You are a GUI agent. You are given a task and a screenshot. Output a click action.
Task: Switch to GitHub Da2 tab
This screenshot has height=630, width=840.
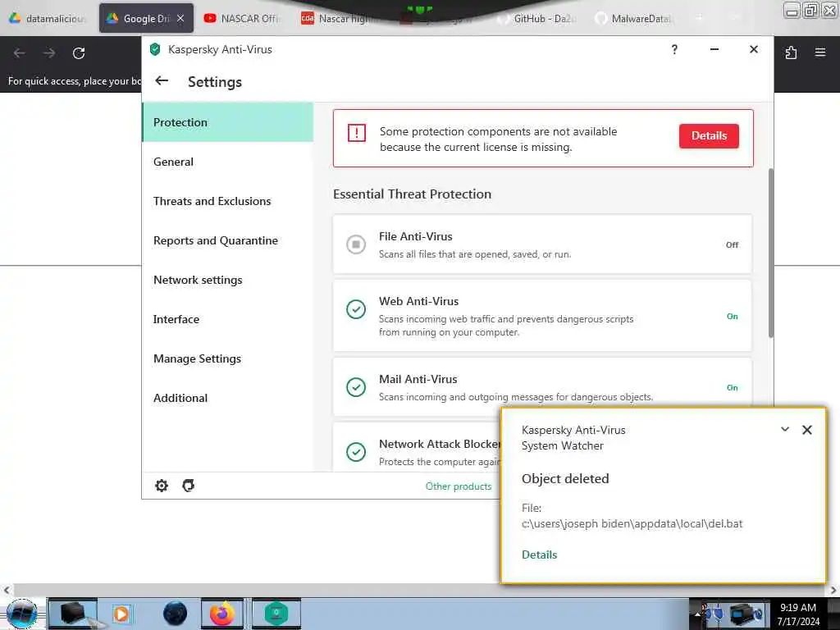click(x=538, y=18)
